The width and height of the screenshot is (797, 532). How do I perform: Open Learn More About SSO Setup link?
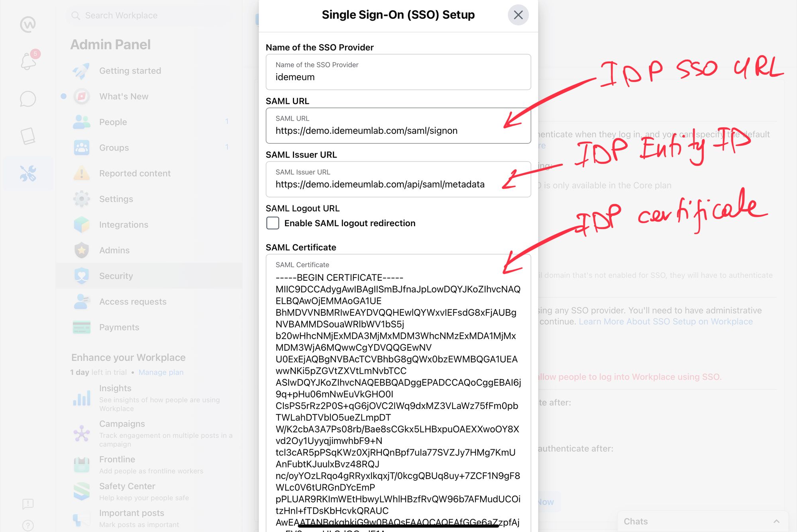pyautogui.click(x=665, y=321)
